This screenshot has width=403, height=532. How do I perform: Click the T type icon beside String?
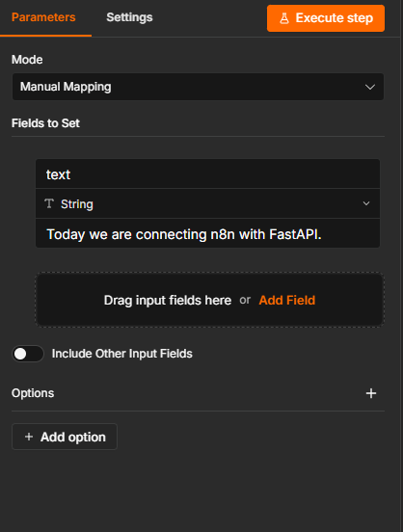click(x=49, y=203)
